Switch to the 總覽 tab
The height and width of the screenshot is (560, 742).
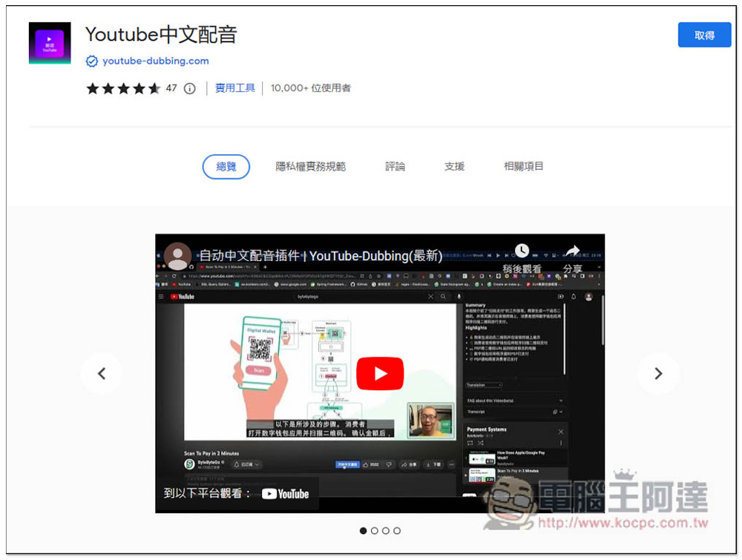tap(226, 166)
